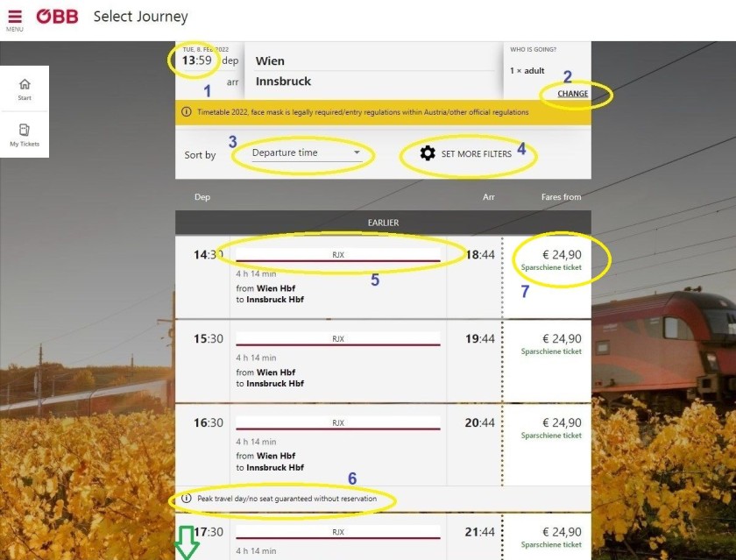Go to Start home icon

click(x=25, y=89)
